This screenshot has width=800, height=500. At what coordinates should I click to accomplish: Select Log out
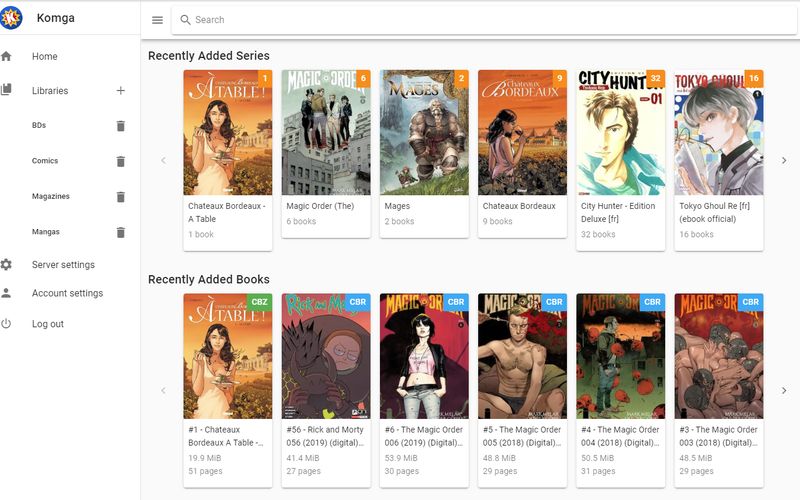click(47, 323)
